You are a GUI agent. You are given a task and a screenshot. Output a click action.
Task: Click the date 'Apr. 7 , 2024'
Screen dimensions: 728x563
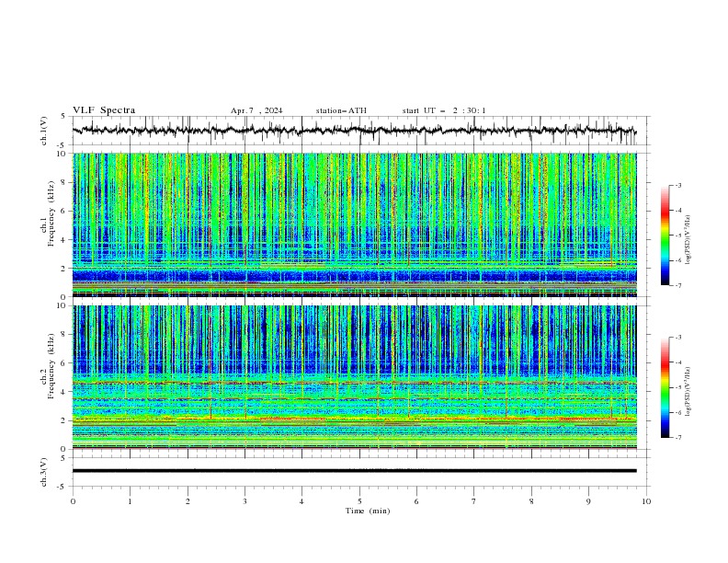256,110
